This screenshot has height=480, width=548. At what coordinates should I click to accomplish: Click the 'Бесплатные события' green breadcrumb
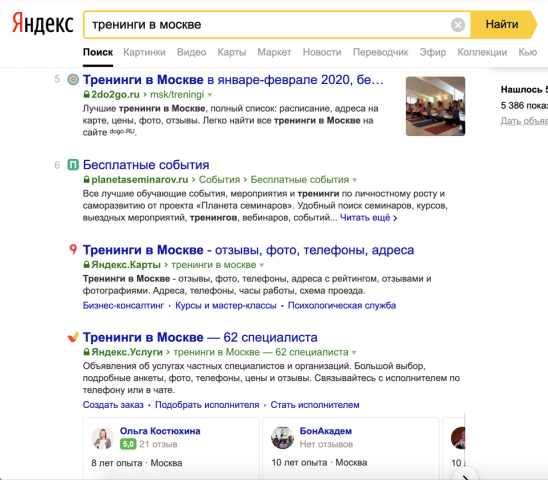[300, 180]
